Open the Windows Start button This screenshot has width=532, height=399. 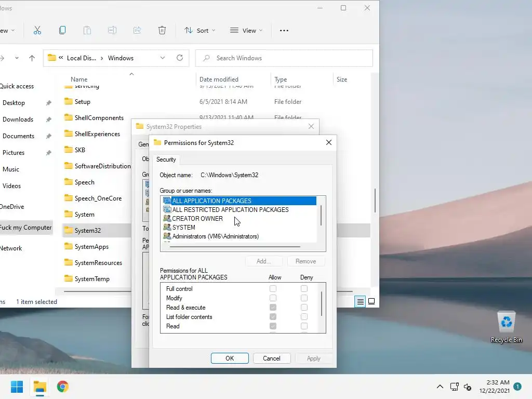tap(17, 387)
